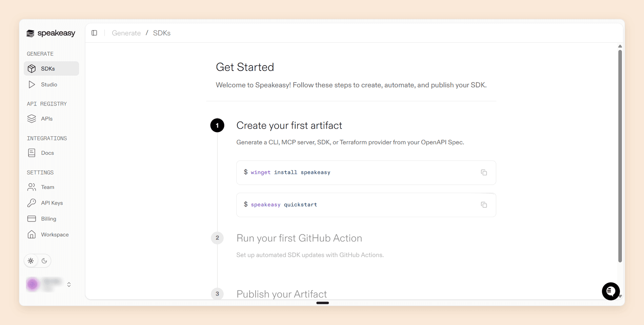Click the Generate breadcrumb link
This screenshot has width=644, height=325.
[126, 33]
